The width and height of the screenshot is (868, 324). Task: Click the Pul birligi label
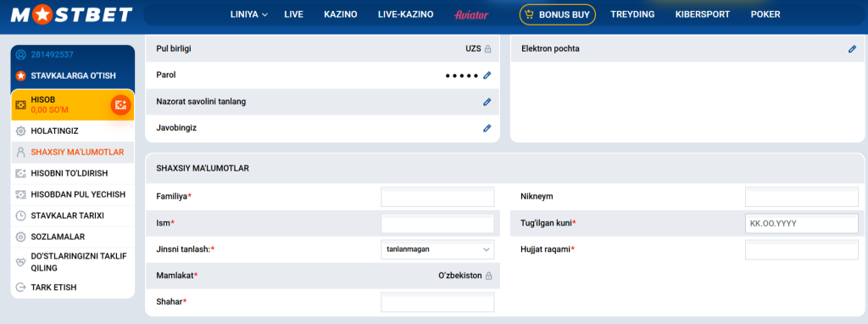point(174,48)
